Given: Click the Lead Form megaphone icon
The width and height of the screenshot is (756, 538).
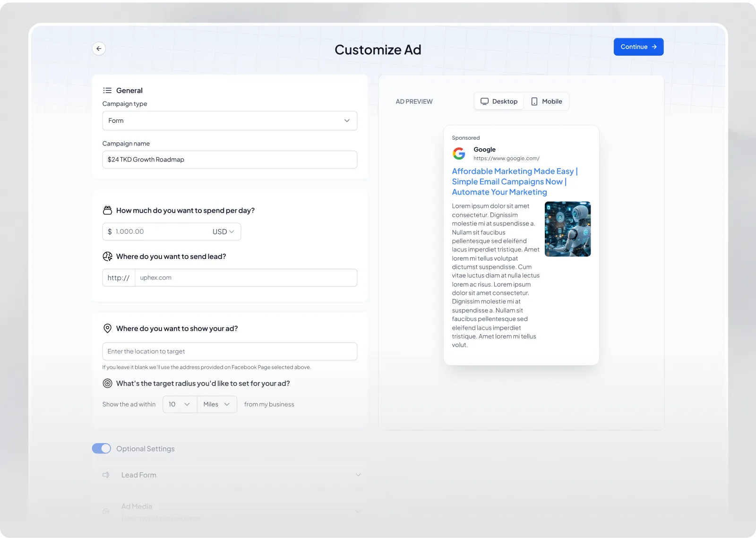Looking at the screenshot, I should [106, 475].
